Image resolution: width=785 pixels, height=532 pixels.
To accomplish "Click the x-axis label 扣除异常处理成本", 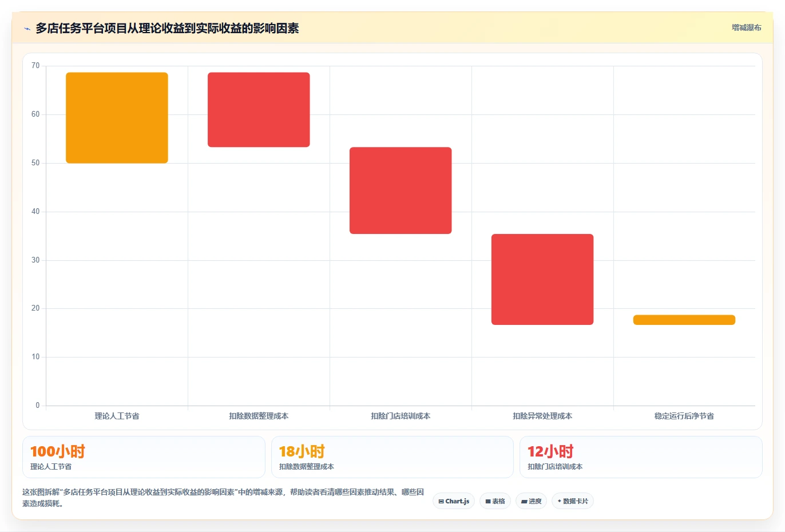I will (x=542, y=416).
